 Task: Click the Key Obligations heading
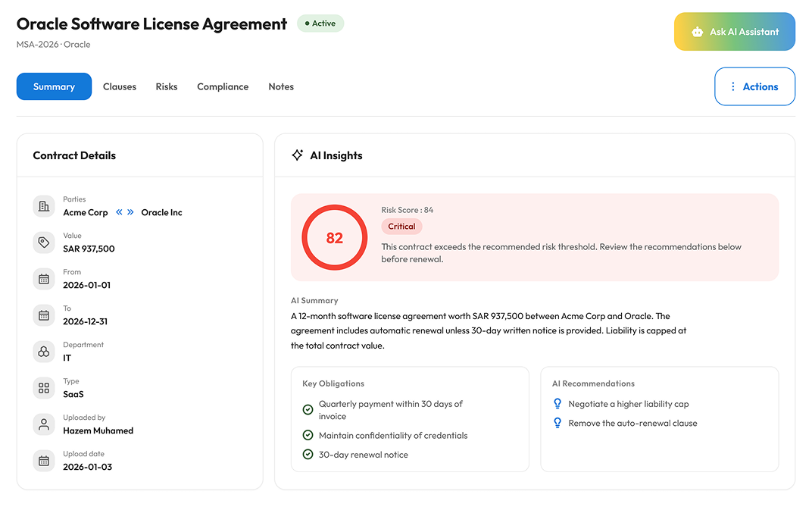tap(333, 383)
